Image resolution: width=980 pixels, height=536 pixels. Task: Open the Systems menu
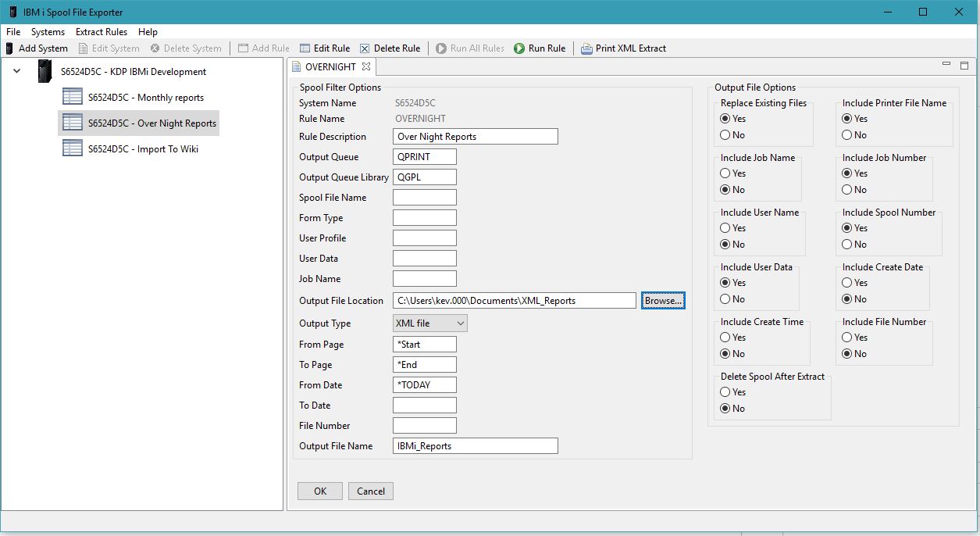(x=48, y=32)
